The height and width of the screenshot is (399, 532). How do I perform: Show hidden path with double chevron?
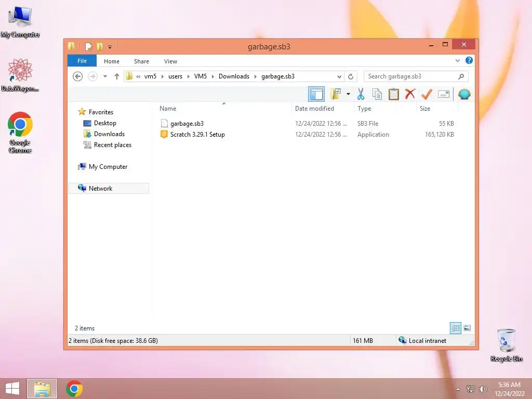click(x=138, y=76)
